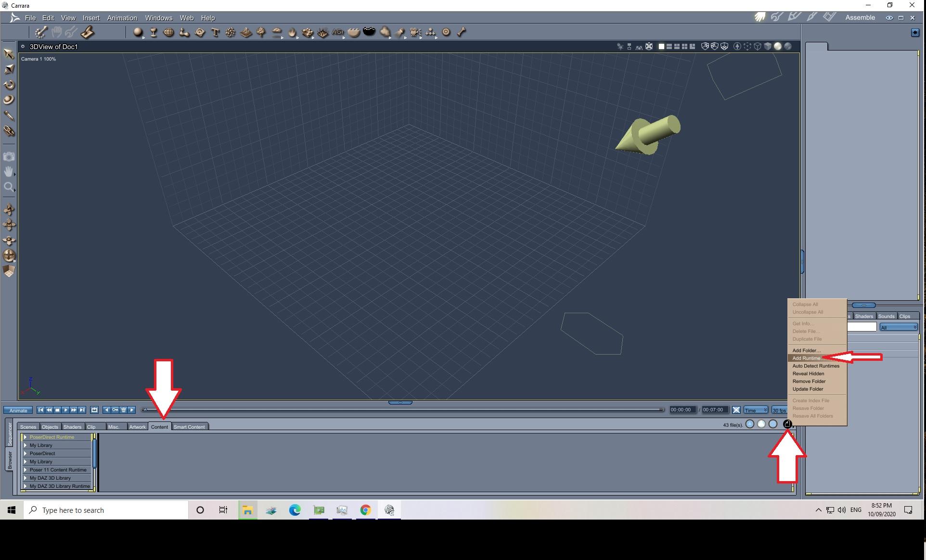The image size is (926, 560).
Task: Select the Rotate tool in left toolbar
Action: [x=9, y=85]
